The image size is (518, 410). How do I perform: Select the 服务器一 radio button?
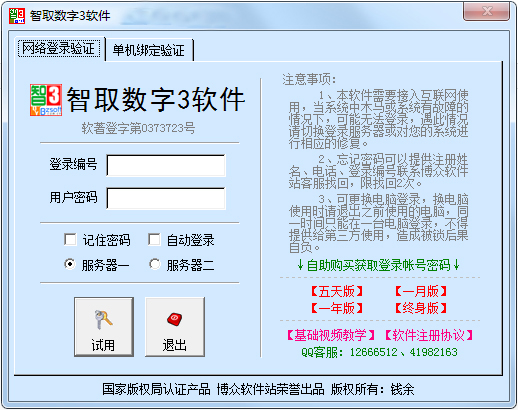(70, 265)
